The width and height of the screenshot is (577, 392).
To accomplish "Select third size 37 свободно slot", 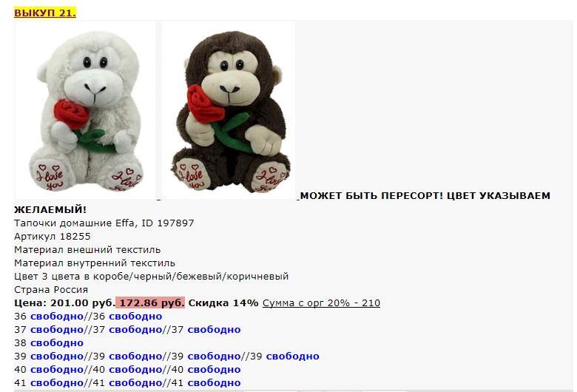I will pos(215,330).
